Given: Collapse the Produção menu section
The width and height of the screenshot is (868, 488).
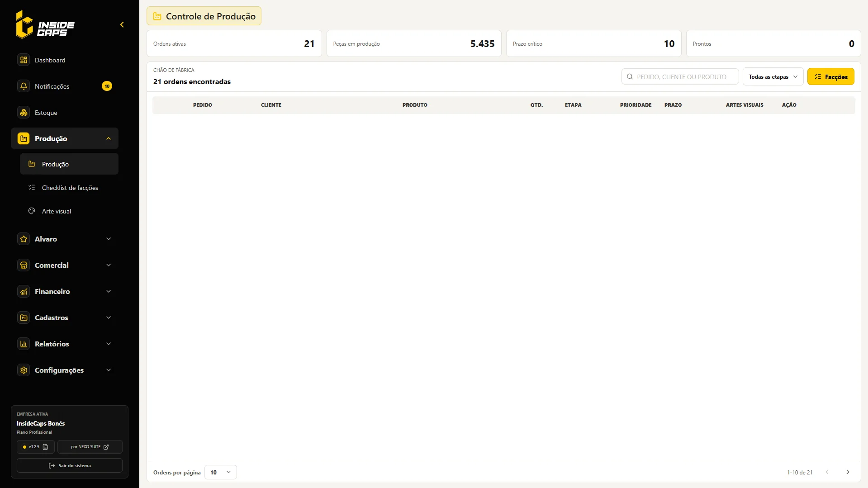Looking at the screenshot, I should pos(65,139).
